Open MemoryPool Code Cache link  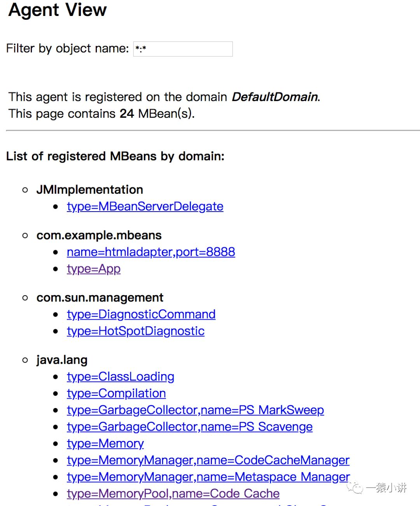pos(173,494)
